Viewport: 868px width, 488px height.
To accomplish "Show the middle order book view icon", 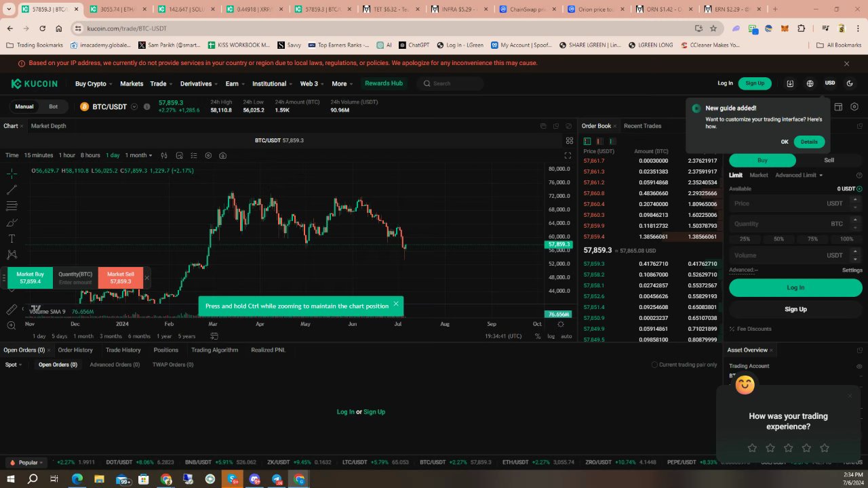I will tap(600, 141).
